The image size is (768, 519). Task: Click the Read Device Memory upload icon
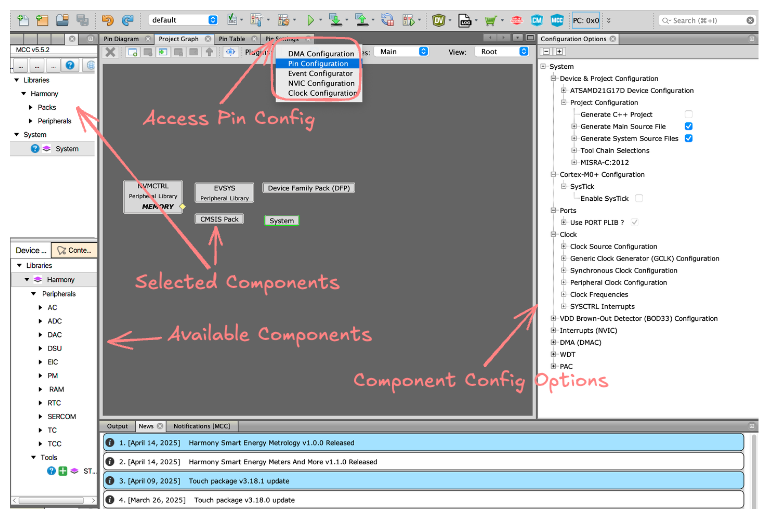[361, 20]
